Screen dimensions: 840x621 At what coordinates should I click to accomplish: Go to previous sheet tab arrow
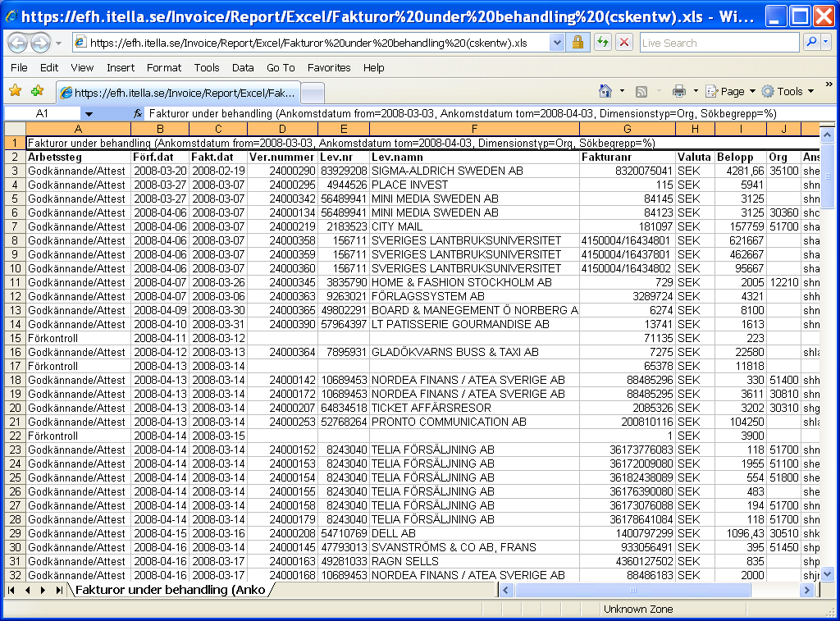[27, 590]
